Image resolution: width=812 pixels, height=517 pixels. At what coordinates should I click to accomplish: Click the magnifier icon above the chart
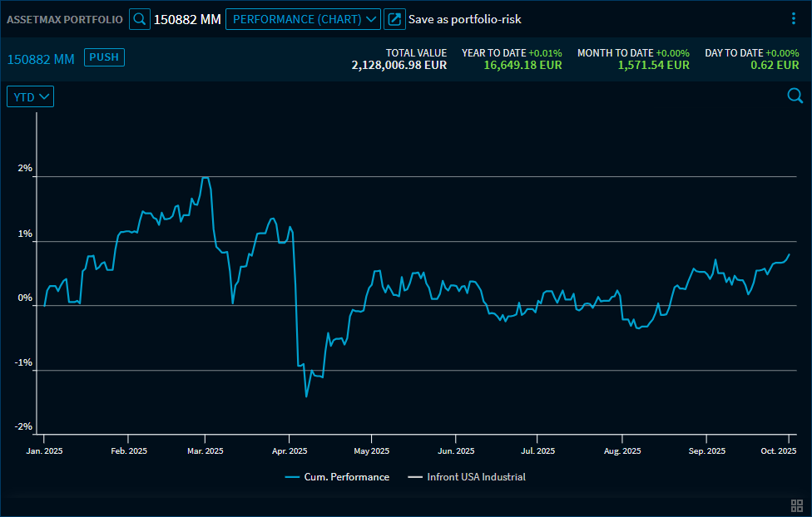pos(795,96)
